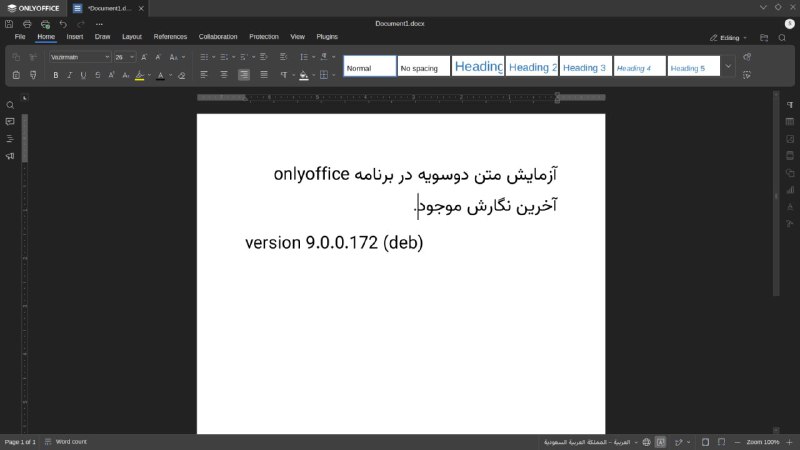Apply the Heading 2 style
800x450 pixels.
click(x=532, y=66)
